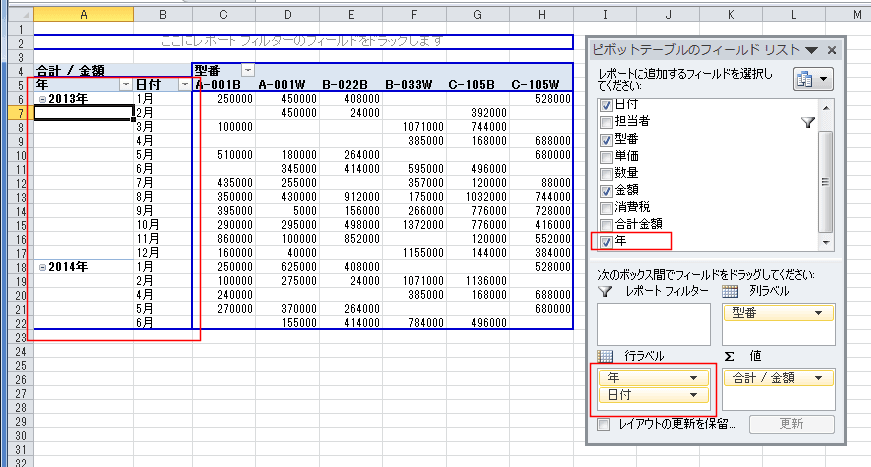871x467 pixels.
Task: Click the A-001B column heading cell
Action: pyautogui.click(x=224, y=85)
